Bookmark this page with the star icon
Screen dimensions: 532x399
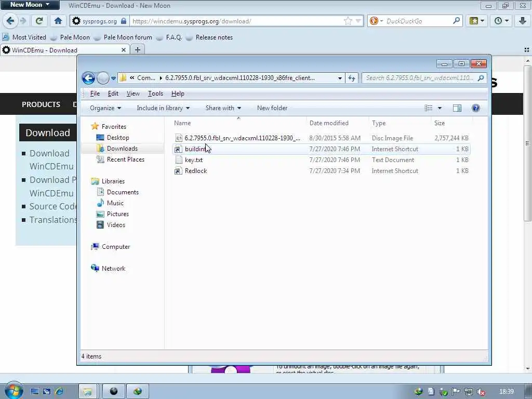pyautogui.click(x=348, y=21)
